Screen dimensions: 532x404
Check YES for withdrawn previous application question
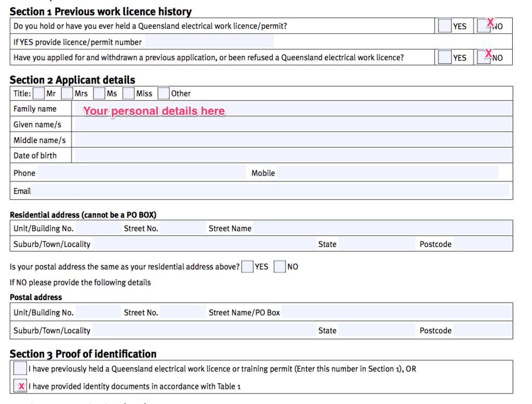(445, 57)
